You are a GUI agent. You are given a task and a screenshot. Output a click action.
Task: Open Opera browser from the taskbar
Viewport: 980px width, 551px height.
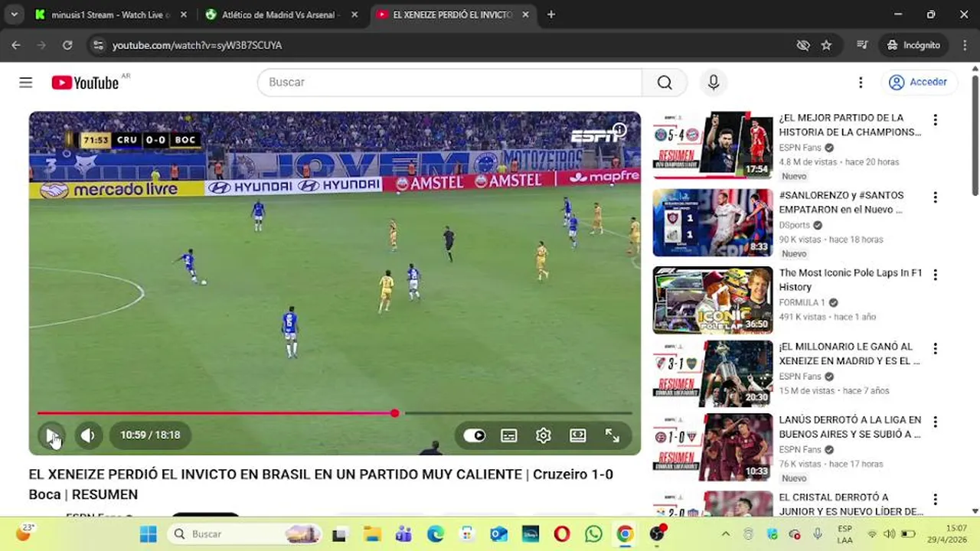coord(562,534)
